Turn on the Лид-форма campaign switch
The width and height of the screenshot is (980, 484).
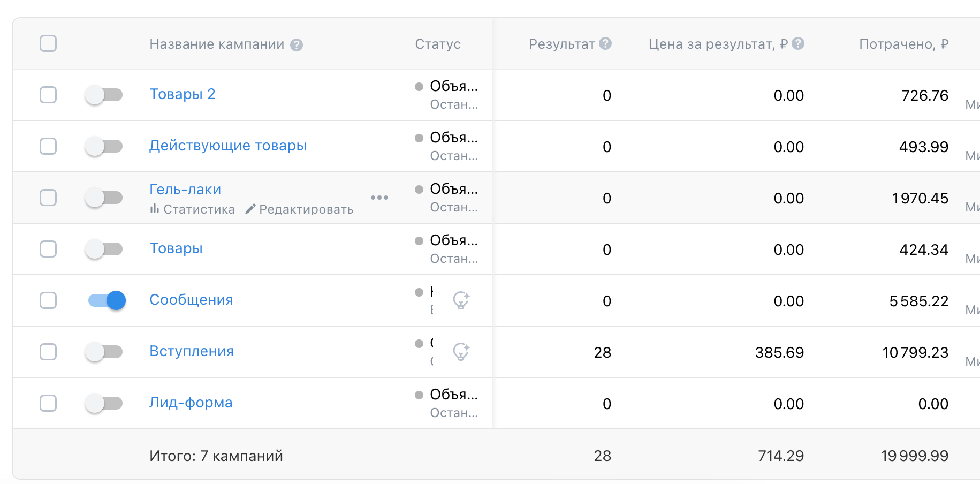[x=104, y=403]
